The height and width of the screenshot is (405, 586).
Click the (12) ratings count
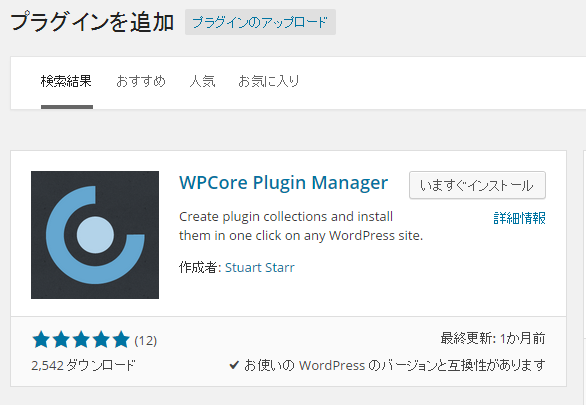point(146,340)
